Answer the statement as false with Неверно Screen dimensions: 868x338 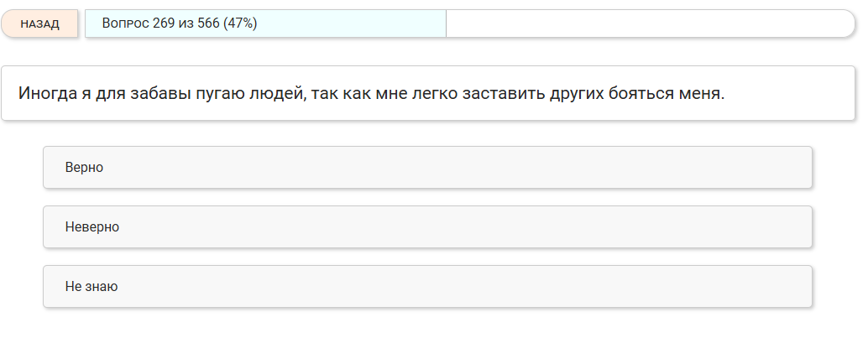pos(427,227)
